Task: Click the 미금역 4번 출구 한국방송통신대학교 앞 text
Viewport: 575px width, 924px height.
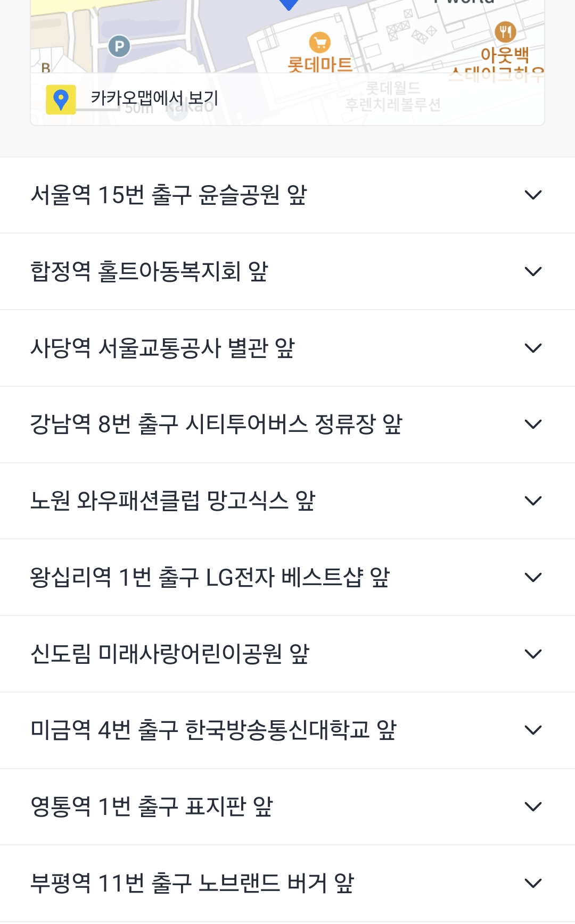Action: pos(213,730)
